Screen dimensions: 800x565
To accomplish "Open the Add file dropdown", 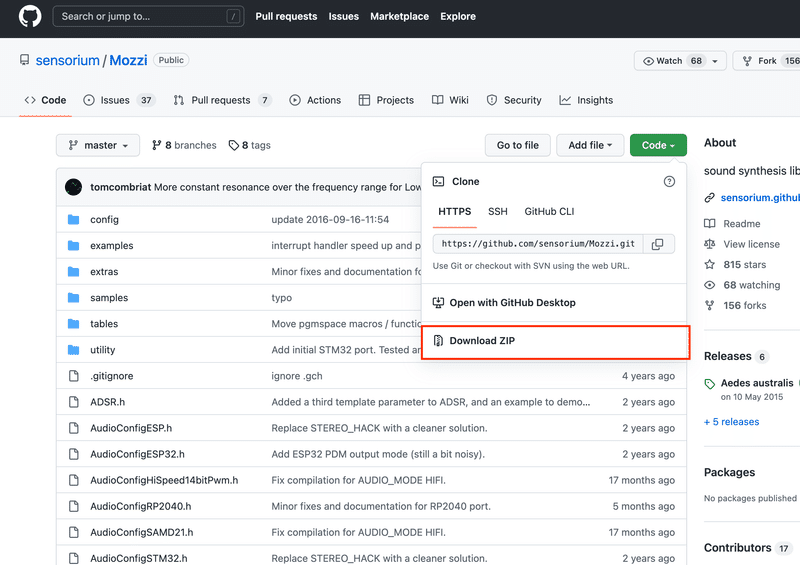I will tap(590, 145).
